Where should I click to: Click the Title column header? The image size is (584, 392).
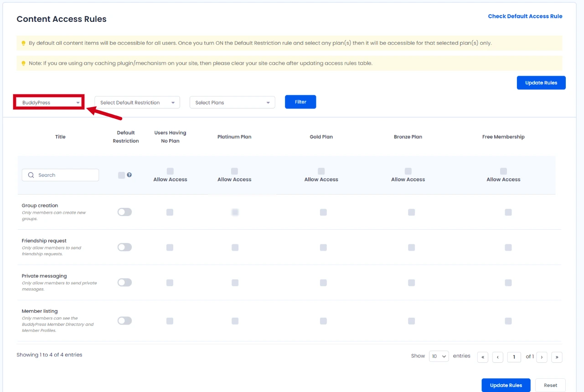[60, 137]
